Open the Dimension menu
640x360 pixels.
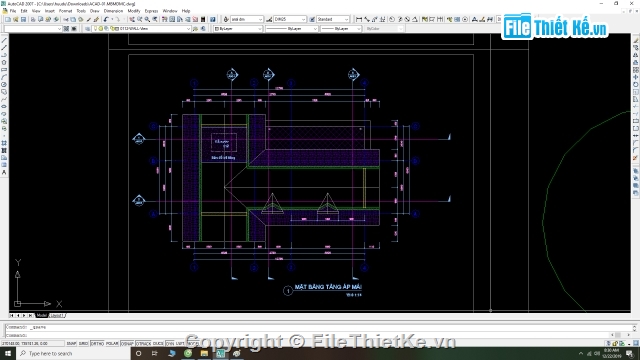click(x=113, y=11)
